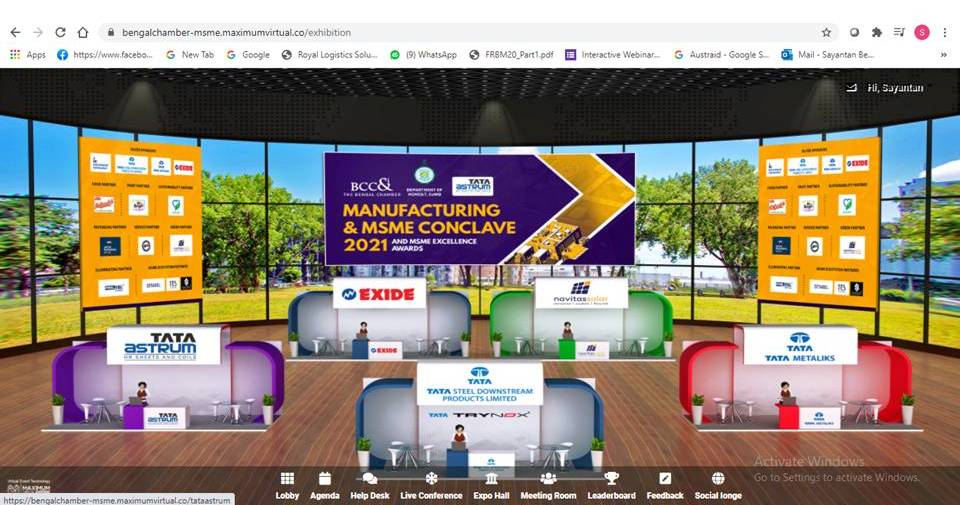Open the (9) WhatsApp bookmark
The height and width of the screenshot is (505, 960).
(x=424, y=54)
